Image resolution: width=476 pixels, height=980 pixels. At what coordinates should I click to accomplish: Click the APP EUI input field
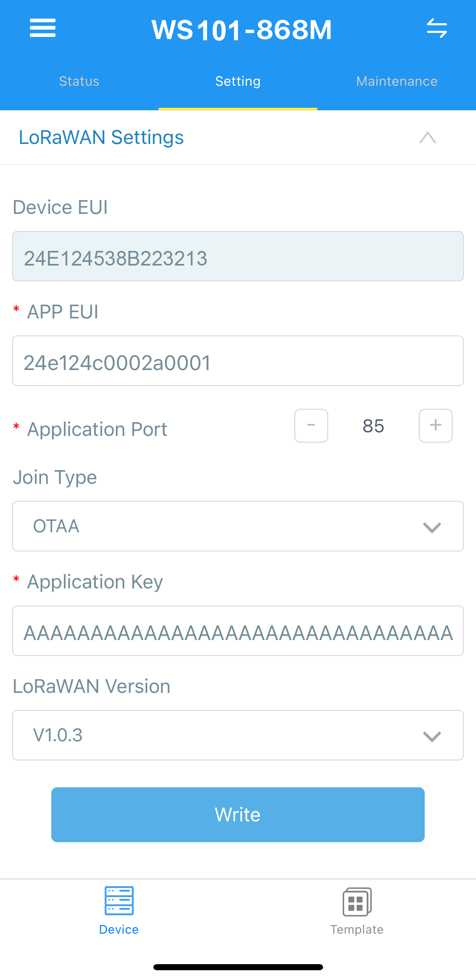pyautogui.click(x=238, y=361)
